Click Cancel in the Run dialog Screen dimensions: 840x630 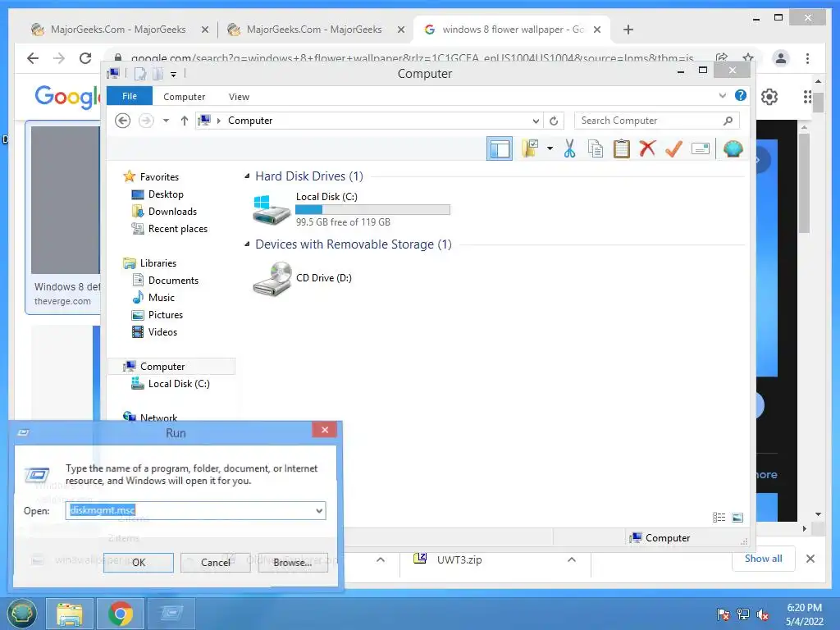(216, 563)
